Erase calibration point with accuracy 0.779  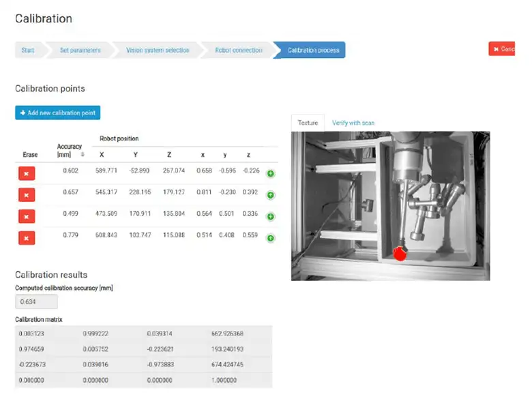click(27, 238)
